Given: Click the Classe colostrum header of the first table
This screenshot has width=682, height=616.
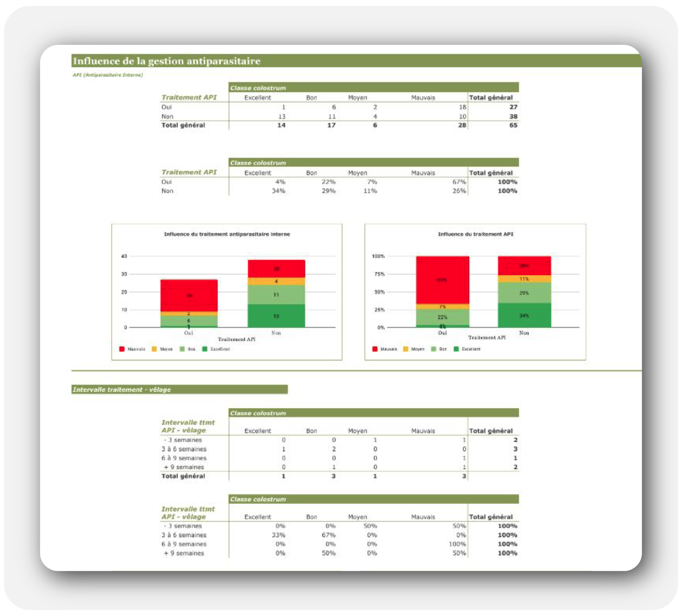Looking at the screenshot, I should pyautogui.click(x=258, y=88).
